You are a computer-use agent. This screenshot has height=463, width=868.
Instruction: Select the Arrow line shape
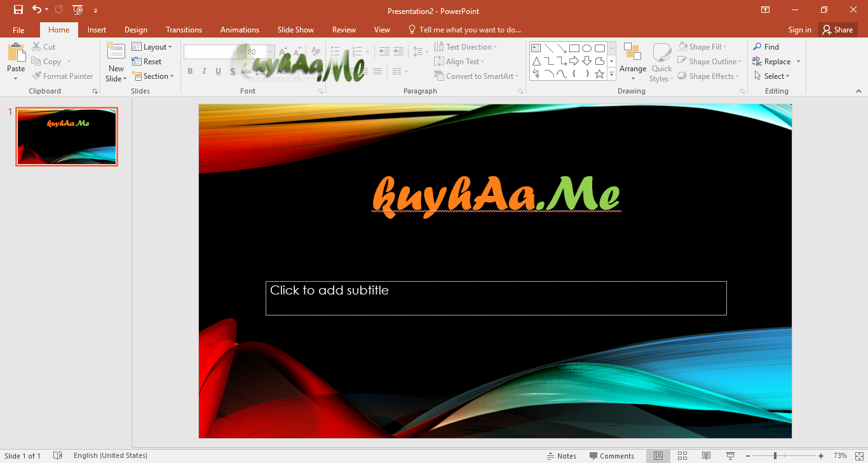coord(561,48)
